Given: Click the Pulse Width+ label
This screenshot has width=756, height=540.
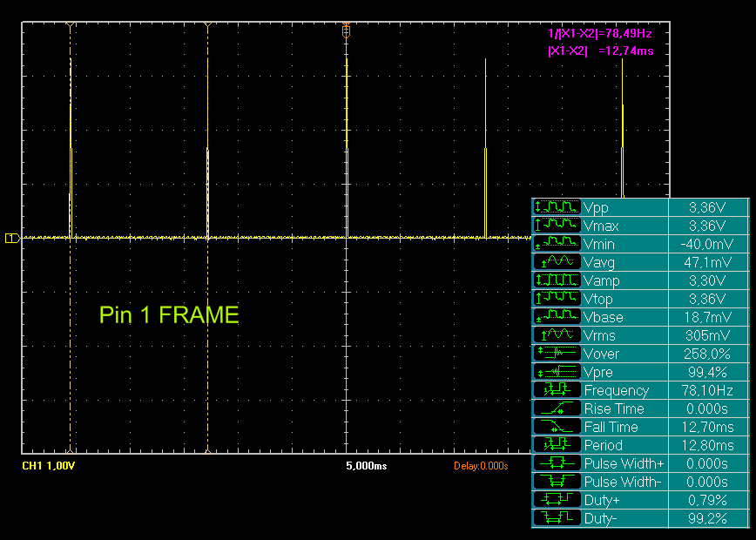Looking at the screenshot, I should [x=624, y=463].
